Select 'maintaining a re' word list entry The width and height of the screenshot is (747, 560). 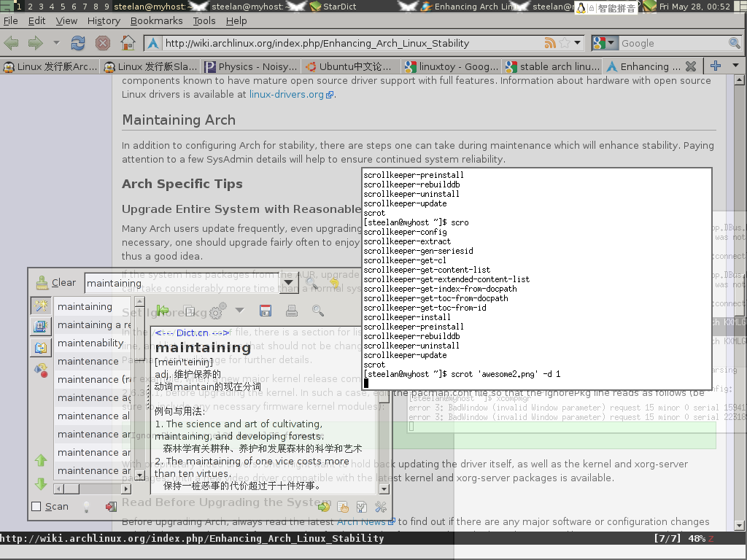click(93, 324)
